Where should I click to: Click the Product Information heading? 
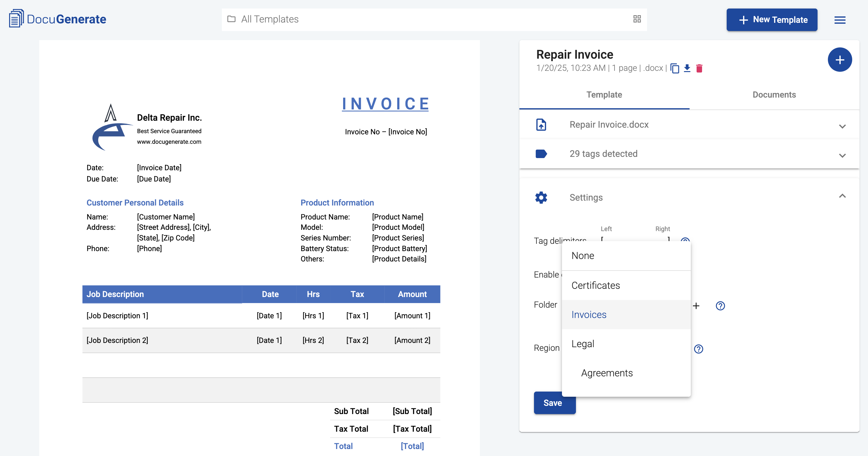pyautogui.click(x=337, y=202)
